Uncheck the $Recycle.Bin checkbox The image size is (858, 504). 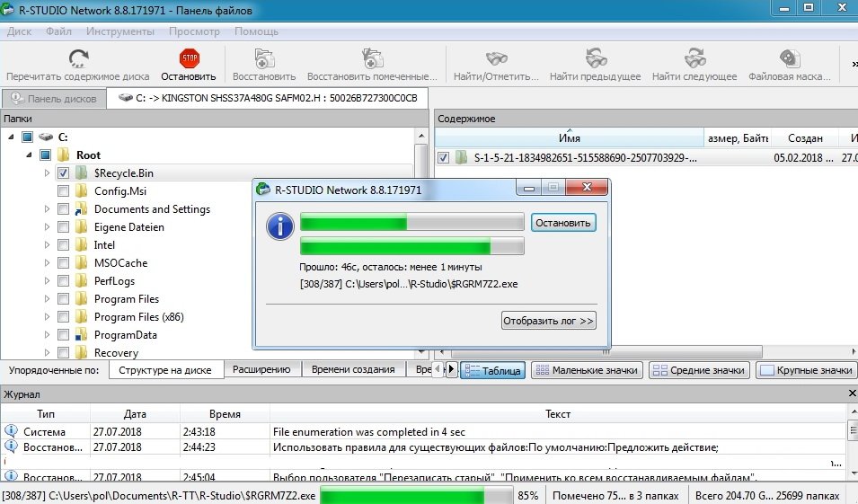[x=64, y=172]
